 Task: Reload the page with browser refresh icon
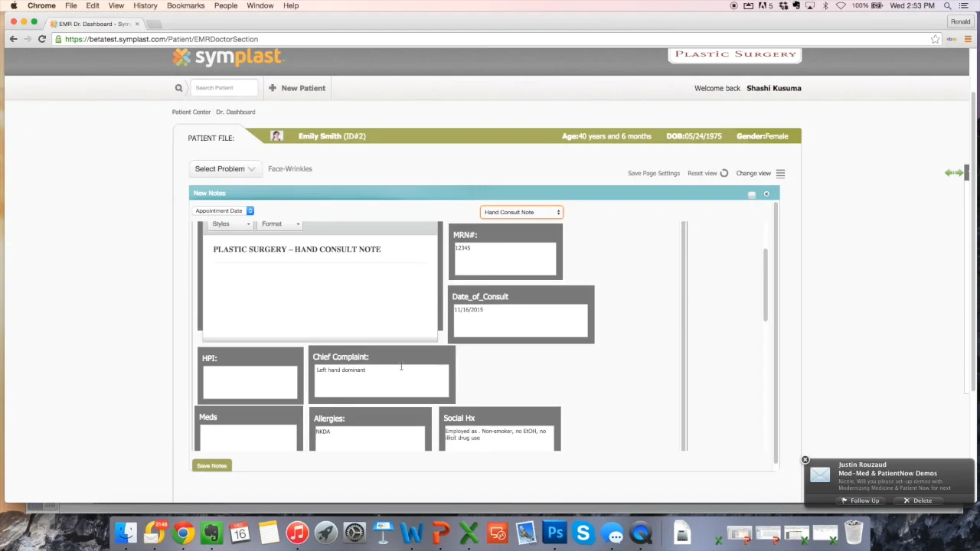[x=42, y=39]
